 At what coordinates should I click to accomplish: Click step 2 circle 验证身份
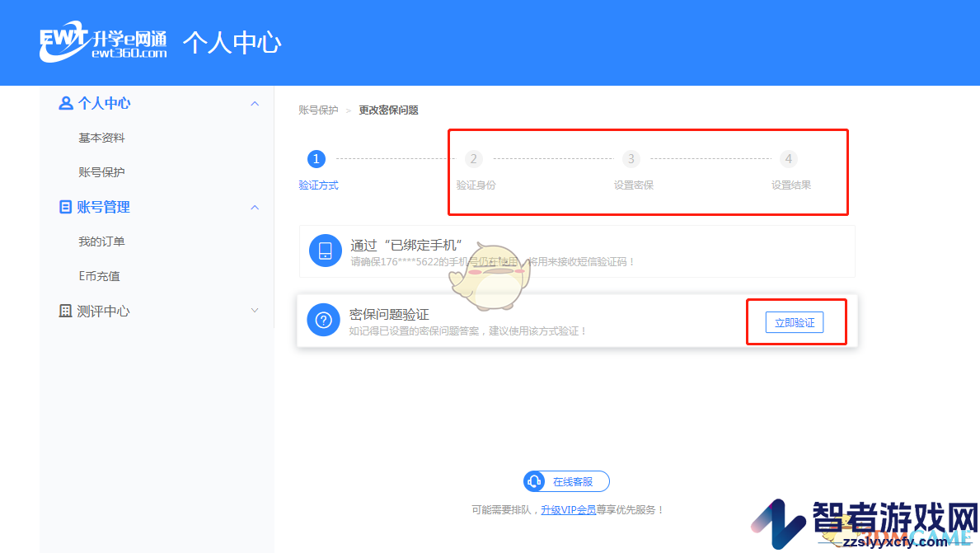coord(474,159)
